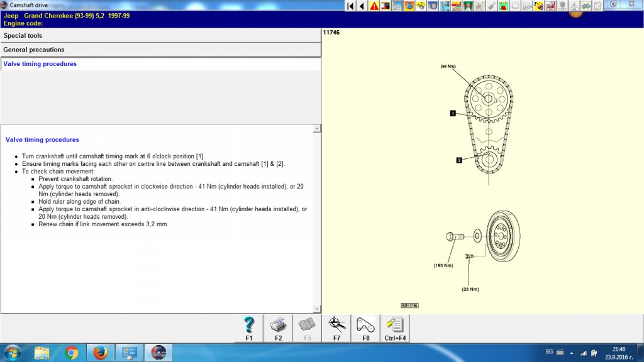The height and width of the screenshot is (362, 644).
Task: Open F8 belt drive diagram button
Action: (x=365, y=328)
